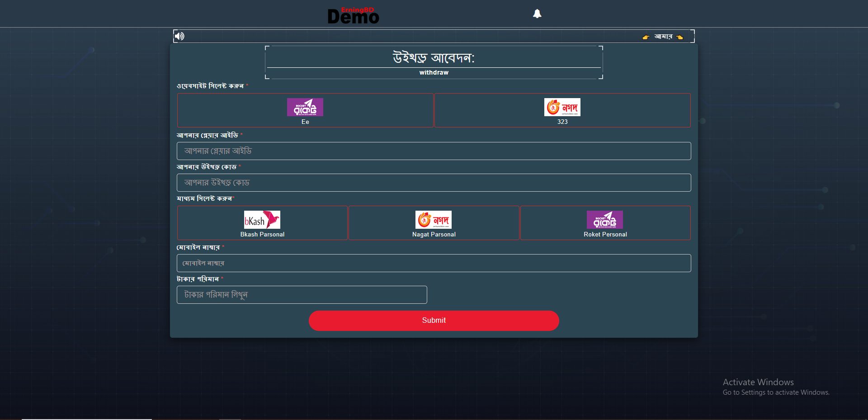This screenshot has width=868, height=420.
Task: Focus the amount of taka input field
Action: pyautogui.click(x=302, y=295)
